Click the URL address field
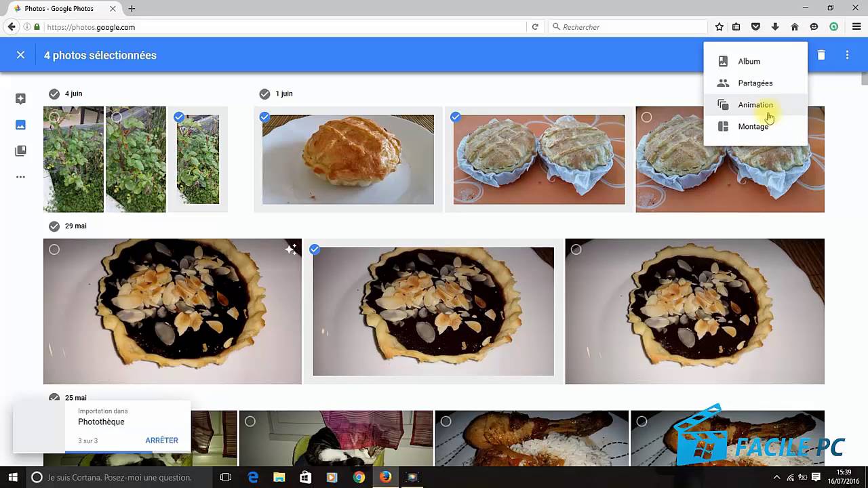 [x=285, y=27]
